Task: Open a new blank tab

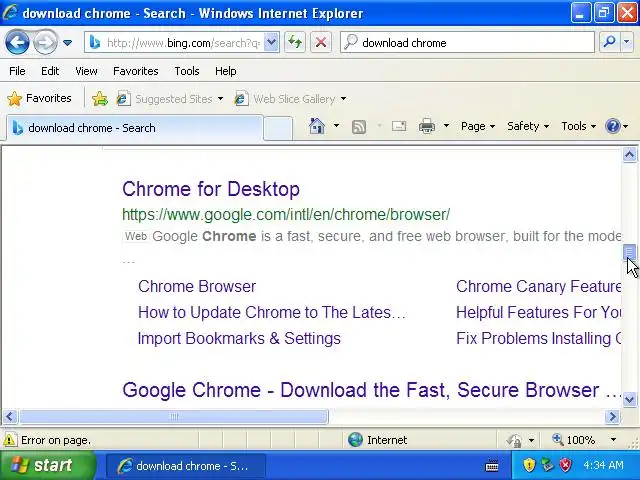Action: [278, 128]
